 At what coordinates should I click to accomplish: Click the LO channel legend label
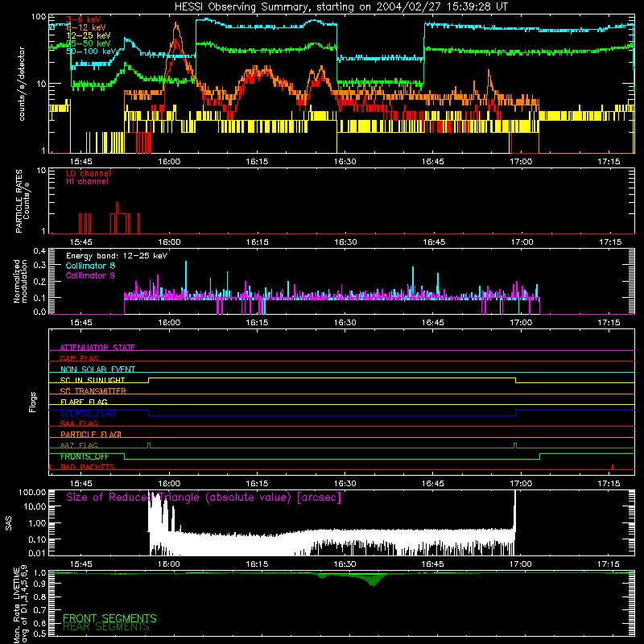(89, 173)
